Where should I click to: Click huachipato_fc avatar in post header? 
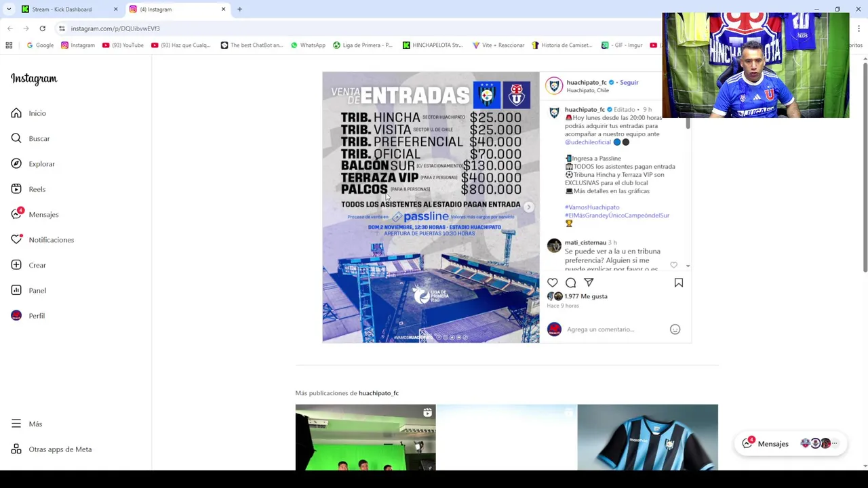click(554, 85)
